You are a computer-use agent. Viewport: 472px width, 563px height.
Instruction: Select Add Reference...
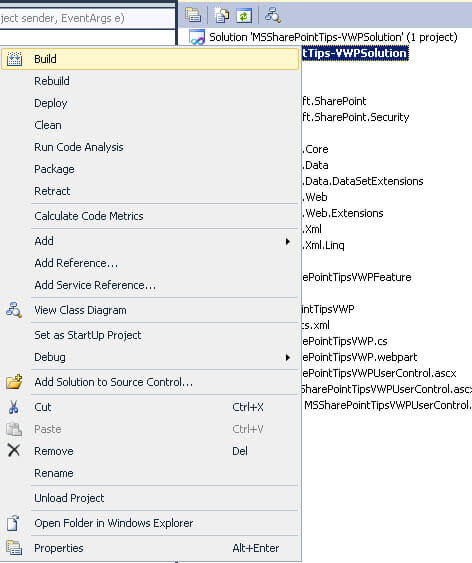[150, 263]
